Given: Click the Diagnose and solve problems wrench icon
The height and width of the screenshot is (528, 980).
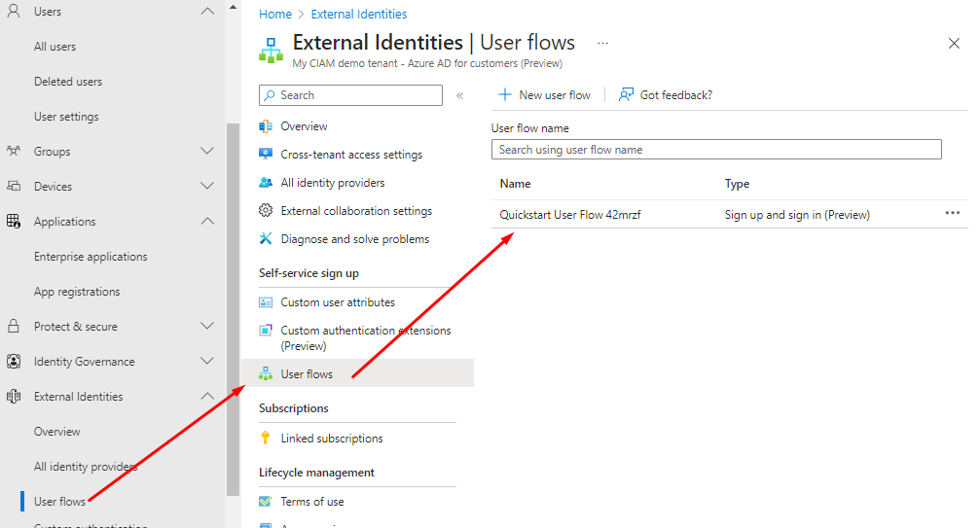Looking at the screenshot, I should coord(266,239).
